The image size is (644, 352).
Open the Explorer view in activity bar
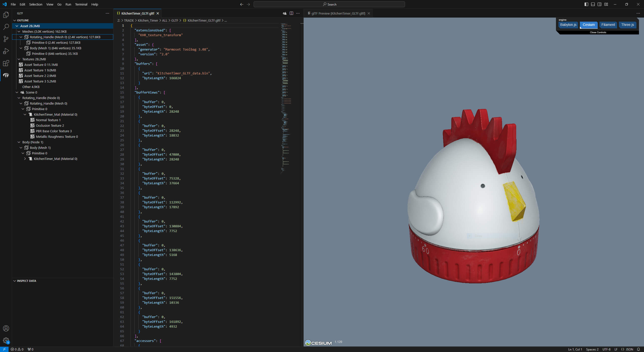point(6,15)
